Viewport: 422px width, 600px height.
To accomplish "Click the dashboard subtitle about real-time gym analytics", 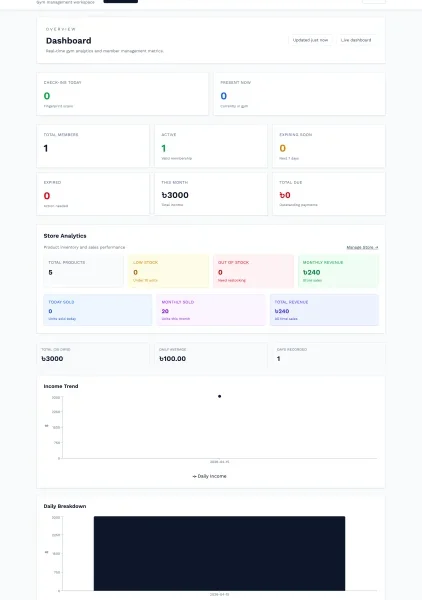I will [105, 51].
